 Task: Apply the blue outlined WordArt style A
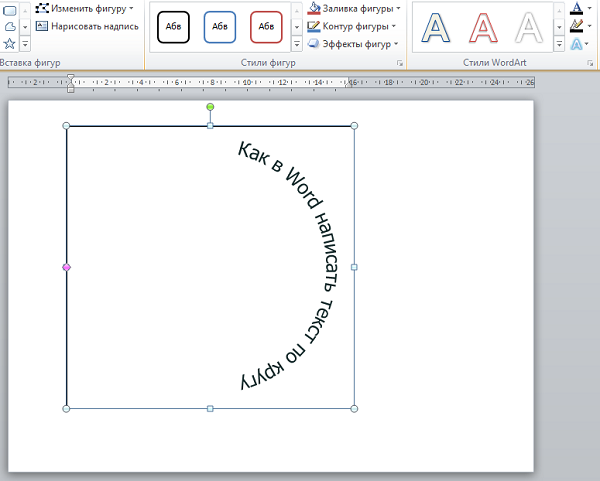436,27
